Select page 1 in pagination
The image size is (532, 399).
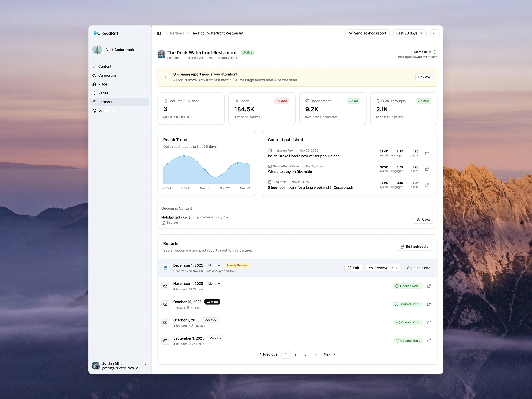[x=286, y=354]
